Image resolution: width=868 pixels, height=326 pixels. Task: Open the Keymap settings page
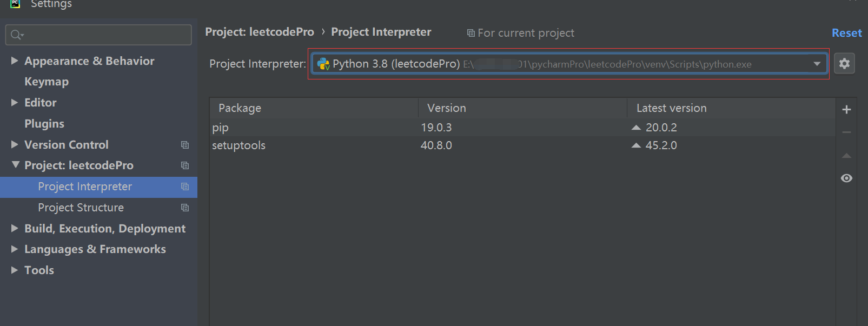[x=47, y=82]
